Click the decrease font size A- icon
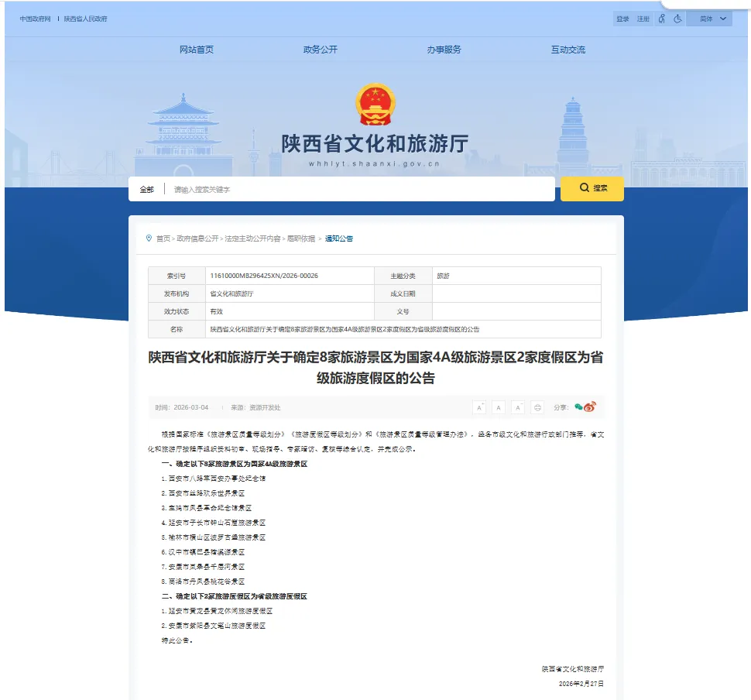 tap(518, 407)
